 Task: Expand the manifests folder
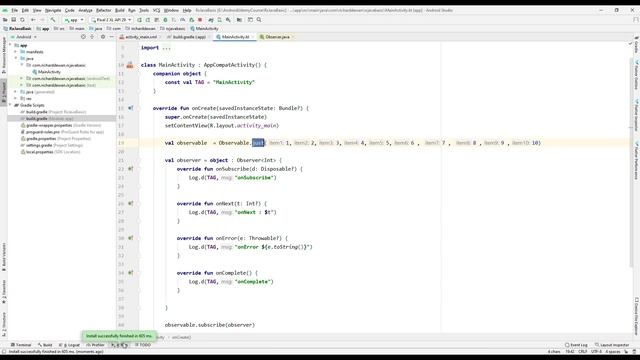[16, 52]
